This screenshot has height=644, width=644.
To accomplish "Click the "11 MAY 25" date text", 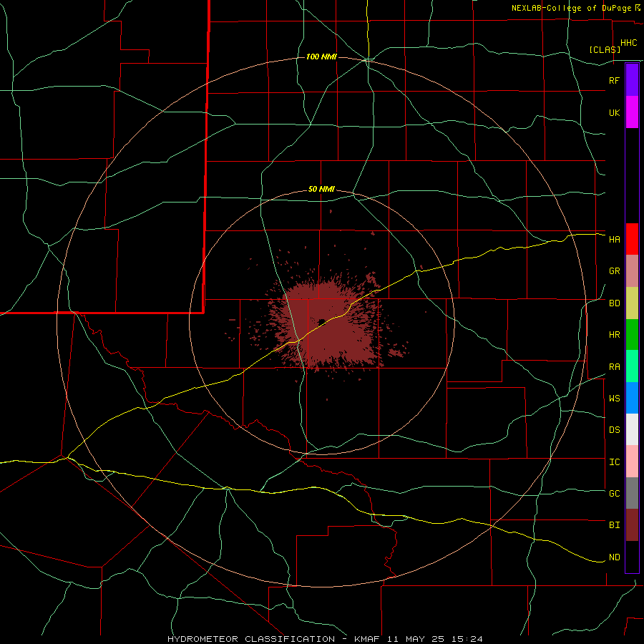I will coord(416,639).
